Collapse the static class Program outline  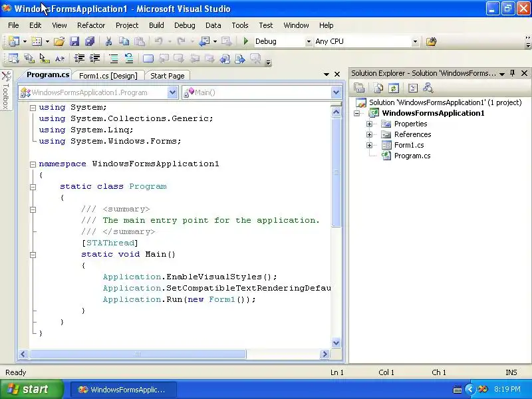33,187
